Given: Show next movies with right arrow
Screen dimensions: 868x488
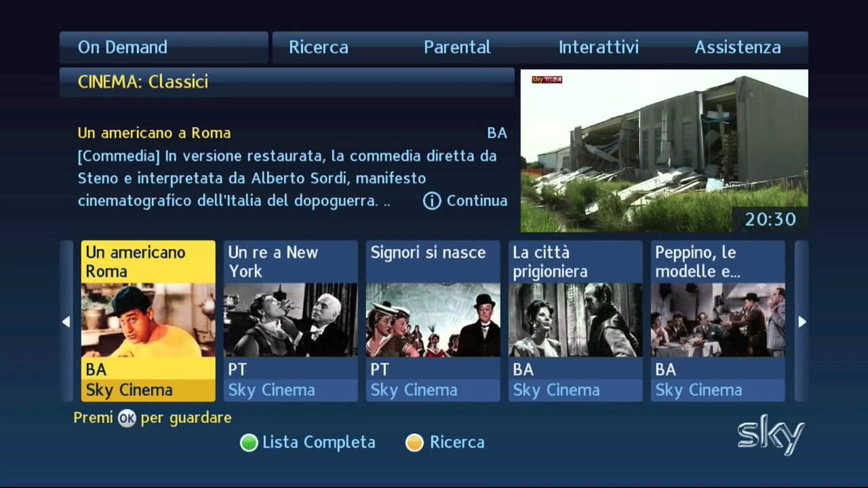Looking at the screenshot, I should point(802,321).
